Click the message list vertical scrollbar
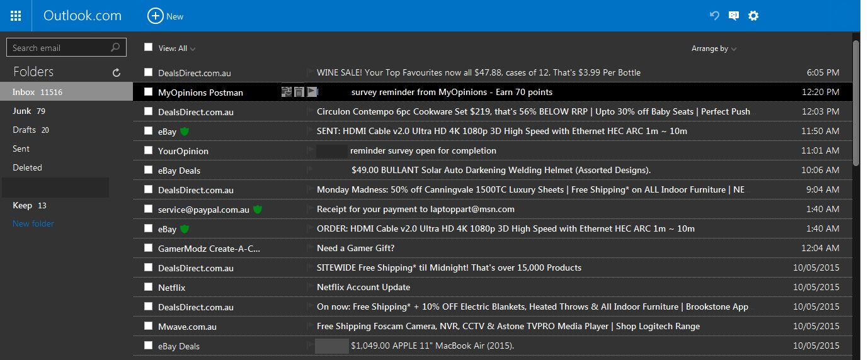The width and height of the screenshot is (868, 360). 856,103
